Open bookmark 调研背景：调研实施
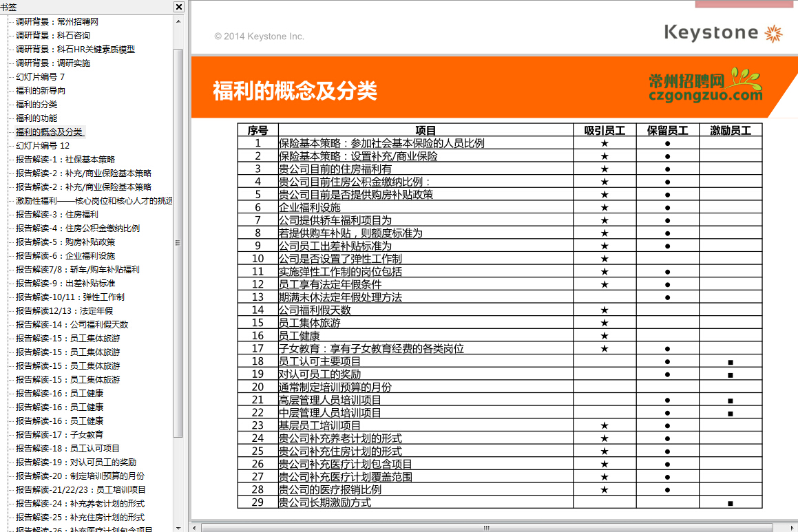This screenshot has width=798, height=532. point(53,63)
